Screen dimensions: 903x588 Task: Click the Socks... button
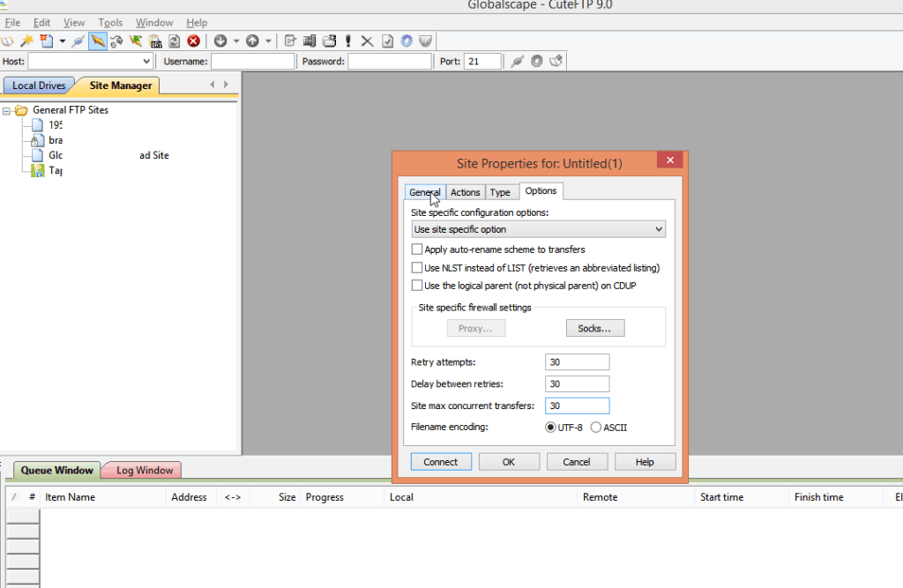[x=594, y=328]
